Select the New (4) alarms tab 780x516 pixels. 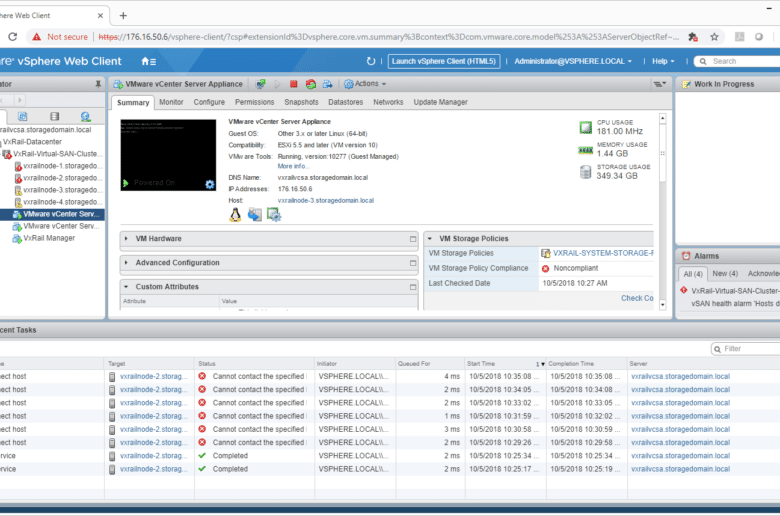(725, 274)
